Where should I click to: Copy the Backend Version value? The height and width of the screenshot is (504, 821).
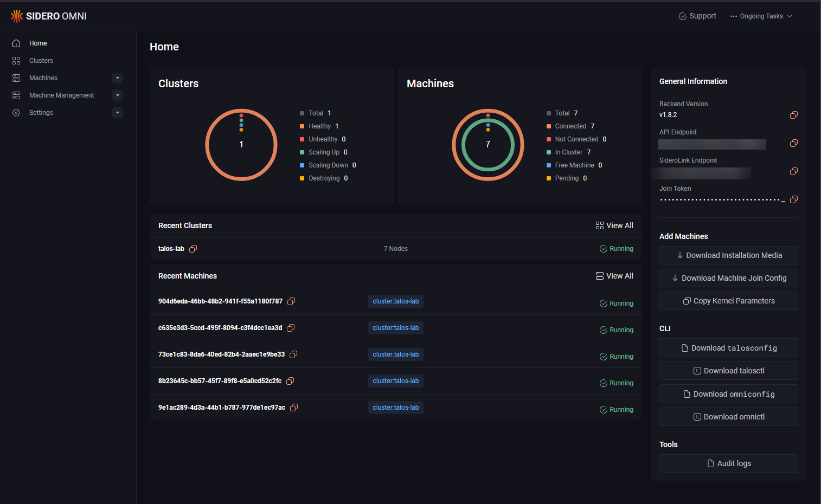(x=794, y=115)
